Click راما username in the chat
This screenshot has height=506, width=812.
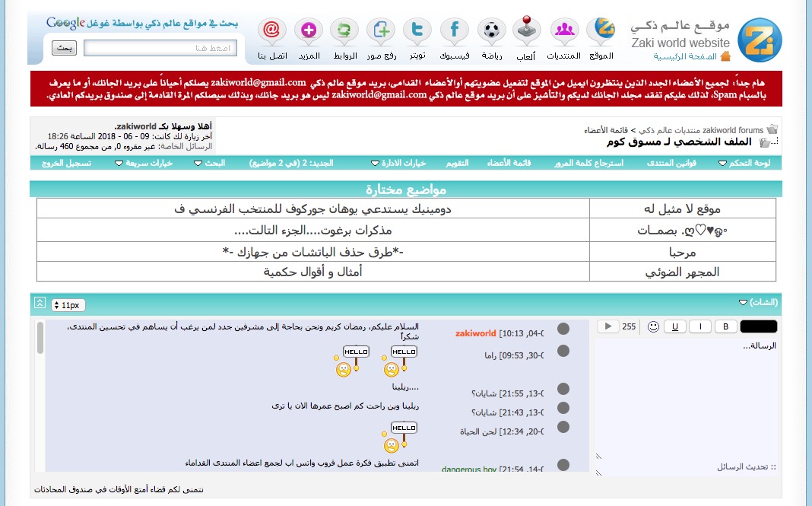click(x=490, y=355)
